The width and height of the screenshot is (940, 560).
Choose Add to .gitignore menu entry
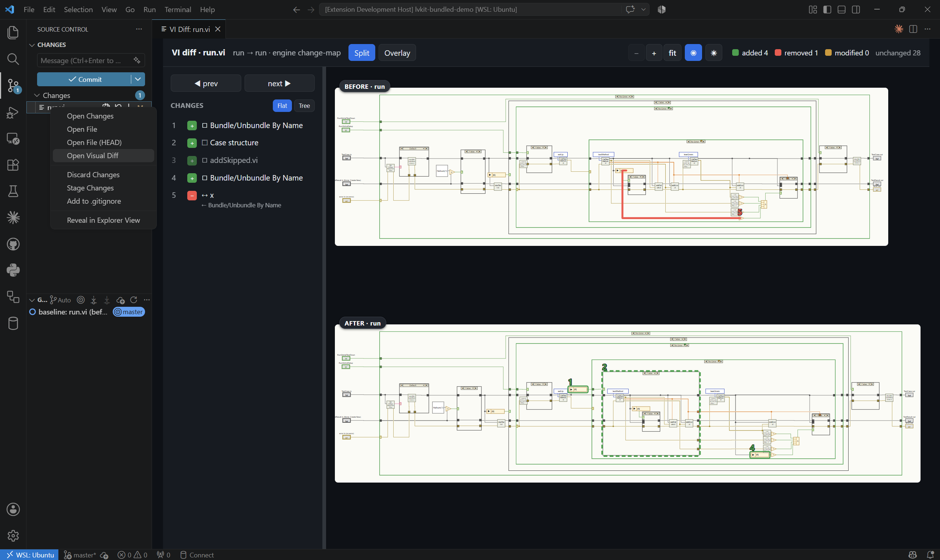click(x=104, y=201)
